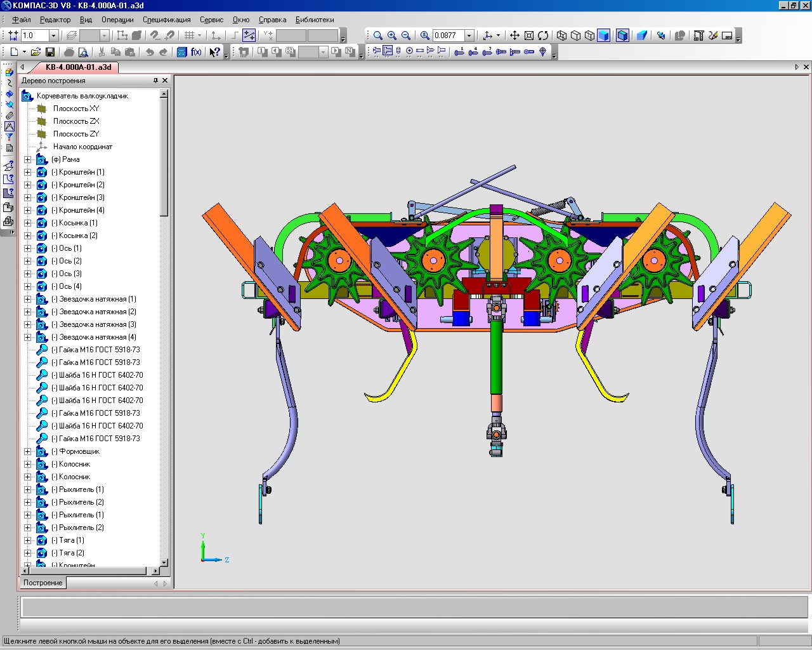Open the measurements compass tool panel
The width and height of the screenshot is (812, 650).
coord(9,126)
